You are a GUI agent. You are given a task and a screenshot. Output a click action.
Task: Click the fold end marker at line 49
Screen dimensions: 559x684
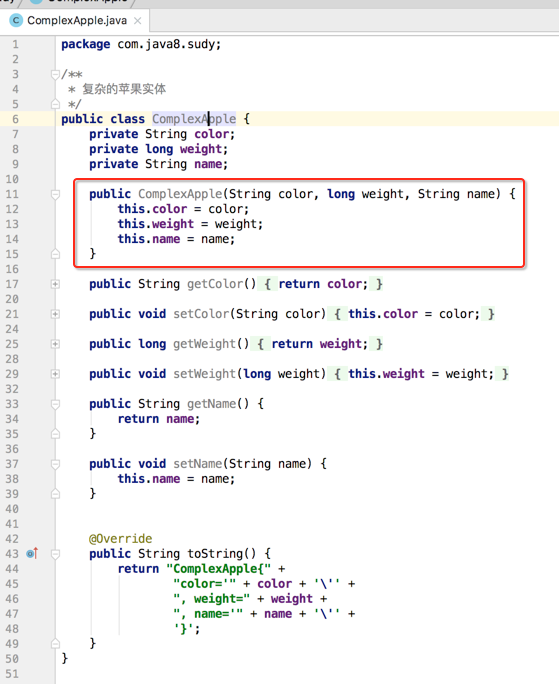[55, 644]
